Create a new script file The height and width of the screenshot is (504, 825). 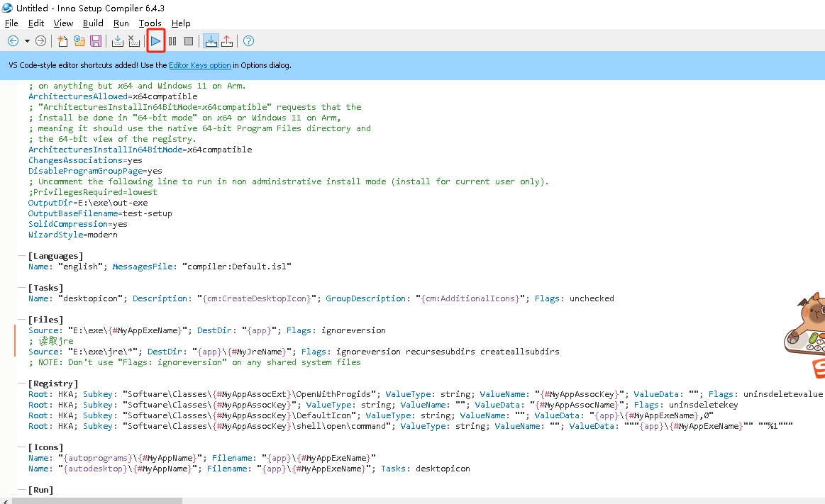coord(62,40)
